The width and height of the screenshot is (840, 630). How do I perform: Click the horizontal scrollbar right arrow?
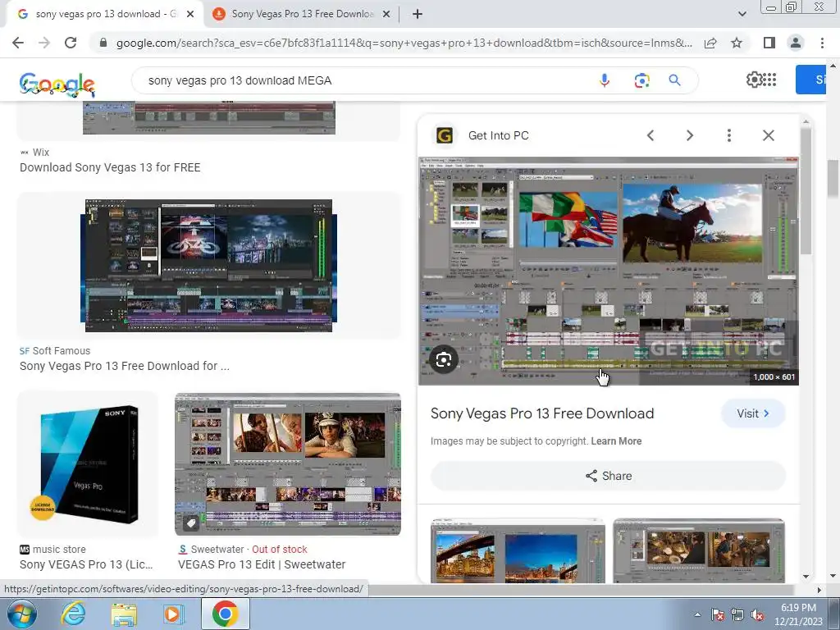click(x=819, y=590)
